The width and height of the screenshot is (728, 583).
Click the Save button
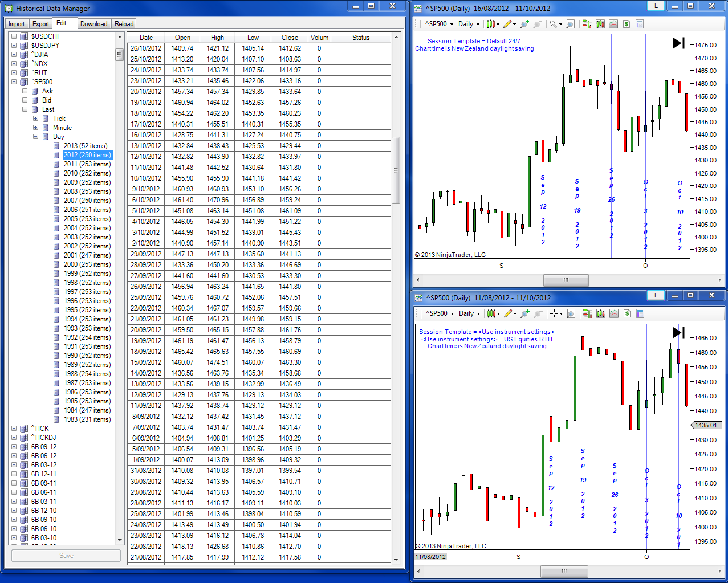click(66, 556)
